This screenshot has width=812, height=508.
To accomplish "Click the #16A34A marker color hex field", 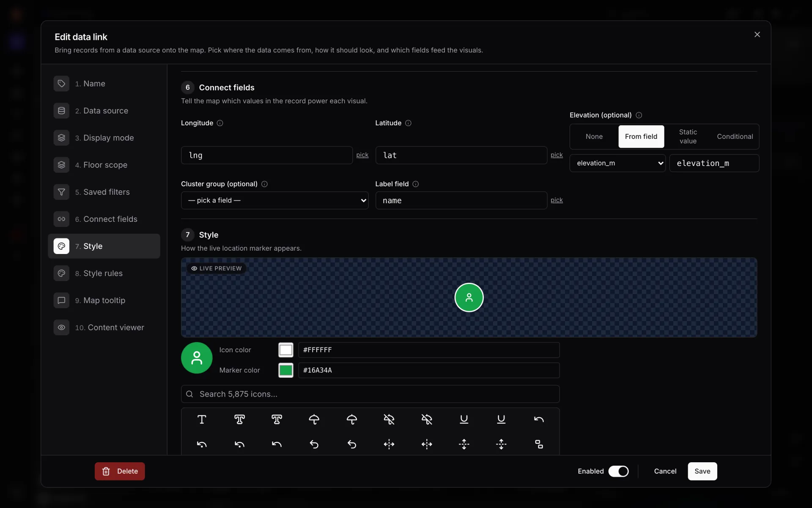I will (x=429, y=370).
